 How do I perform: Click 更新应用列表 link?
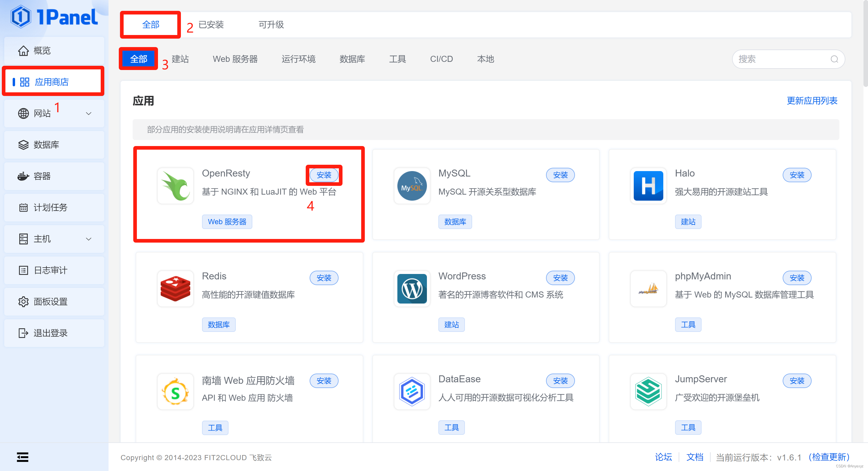tap(812, 100)
